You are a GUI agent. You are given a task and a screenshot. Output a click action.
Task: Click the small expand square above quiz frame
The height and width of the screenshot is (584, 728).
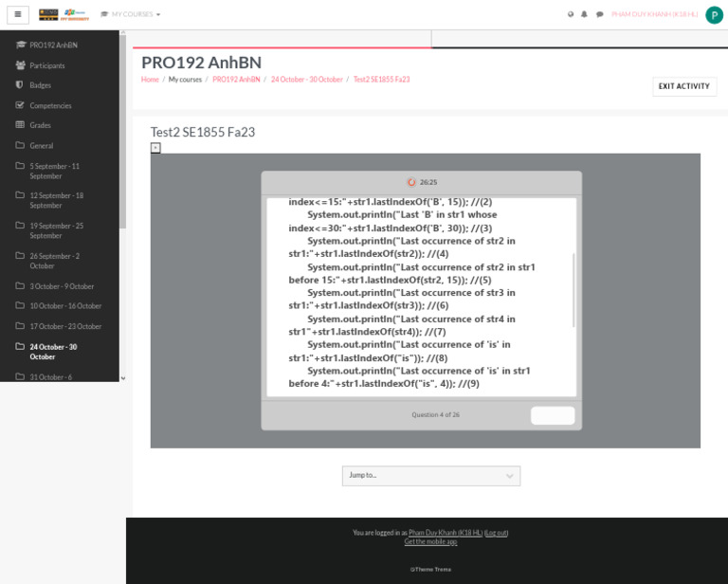[x=155, y=148]
